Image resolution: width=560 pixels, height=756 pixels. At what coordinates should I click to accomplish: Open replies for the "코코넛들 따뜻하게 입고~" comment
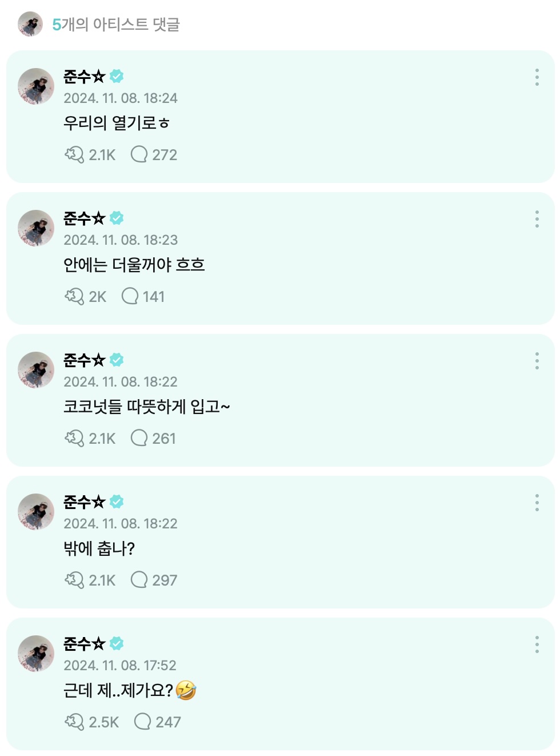click(139, 438)
